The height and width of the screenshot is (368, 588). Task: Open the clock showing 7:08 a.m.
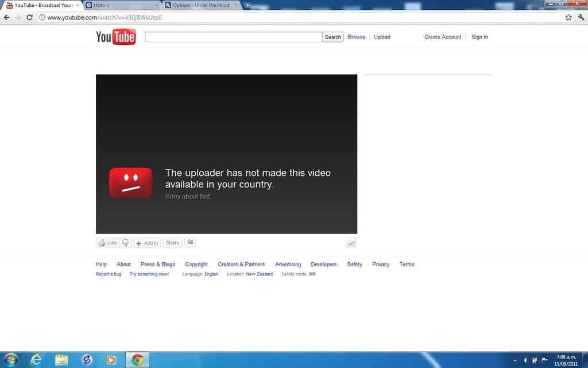click(x=566, y=360)
